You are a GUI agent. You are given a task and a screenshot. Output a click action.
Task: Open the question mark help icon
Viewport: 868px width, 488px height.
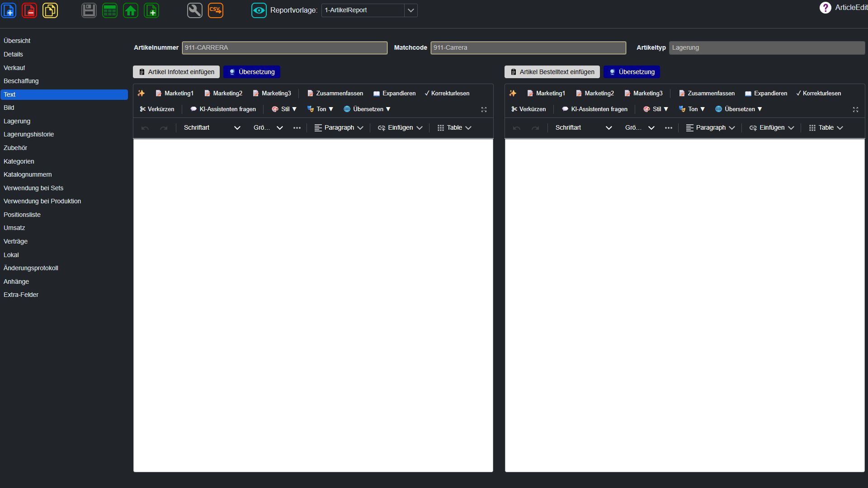[825, 8]
